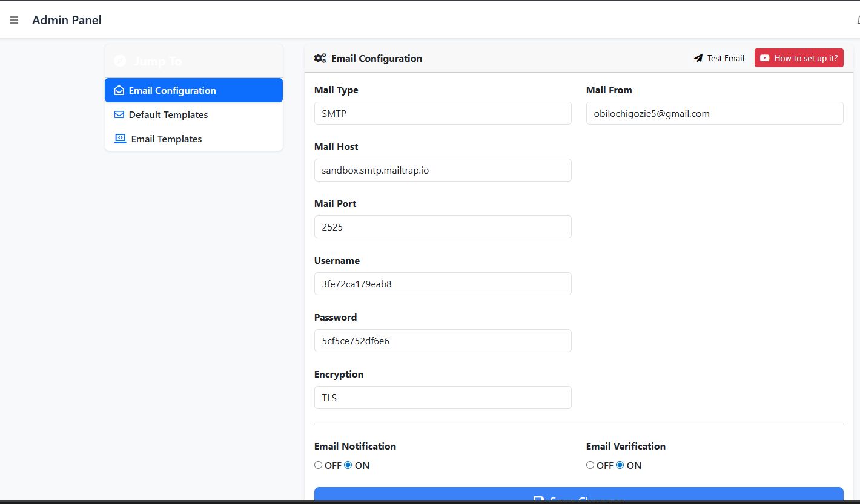Open the Mail Type dropdown
The height and width of the screenshot is (504, 860).
pyautogui.click(x=443, y=113)
